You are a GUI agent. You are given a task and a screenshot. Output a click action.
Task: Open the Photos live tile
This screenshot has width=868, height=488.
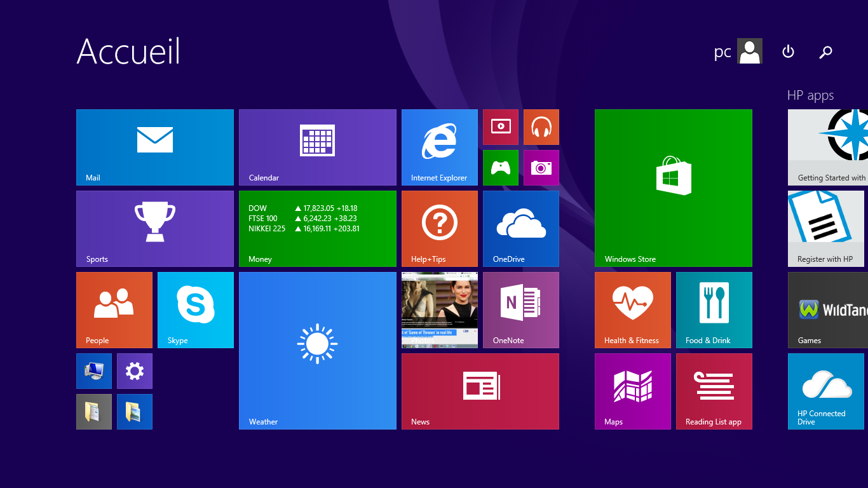pyautogui.click(x=440, y=310)
